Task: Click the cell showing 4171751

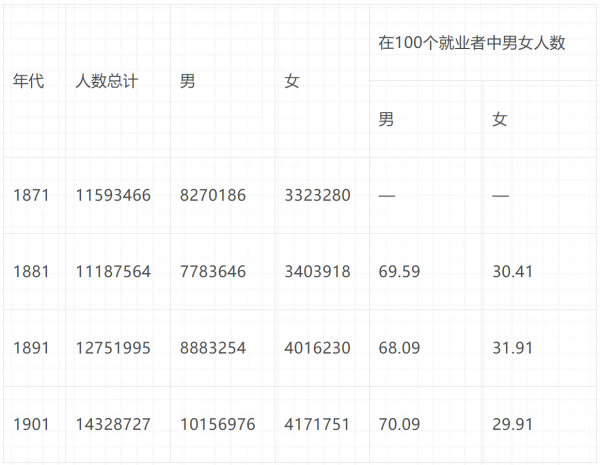Action: pos(322,424)
